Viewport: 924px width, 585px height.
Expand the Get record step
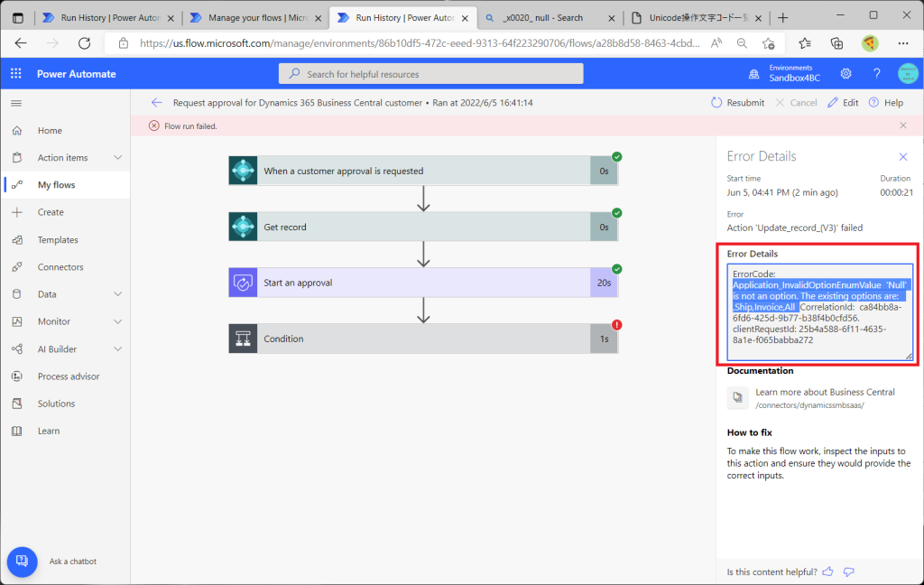tap(423, 227)
